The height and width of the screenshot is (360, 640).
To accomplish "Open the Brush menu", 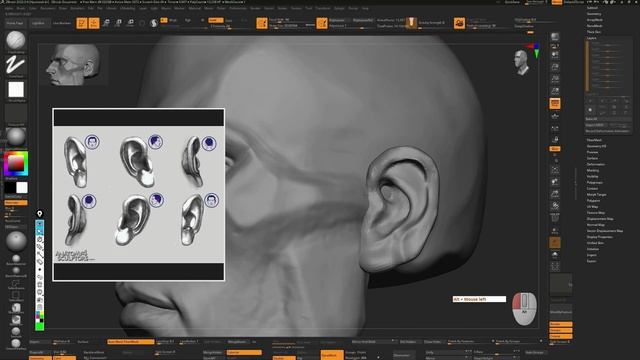I will pyautogui.click(x=20, y=8).
